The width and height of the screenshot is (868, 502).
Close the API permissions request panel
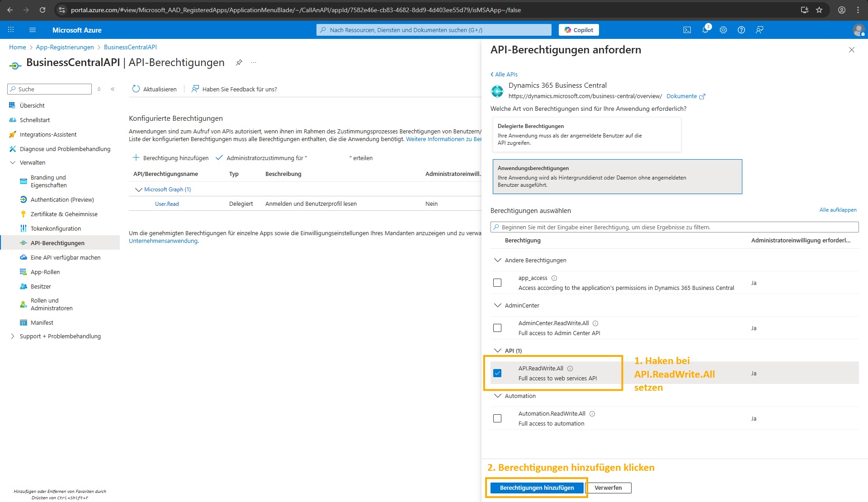[852, 50]
